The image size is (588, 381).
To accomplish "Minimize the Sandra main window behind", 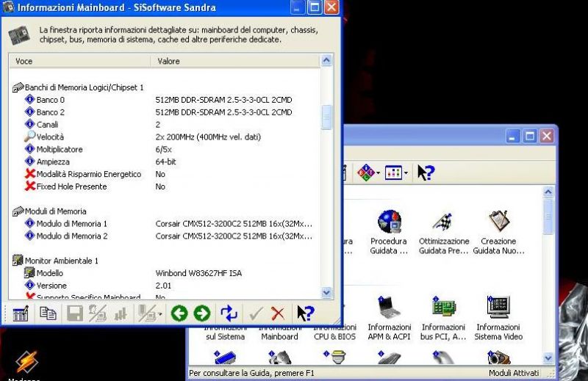I will point(512,136).
